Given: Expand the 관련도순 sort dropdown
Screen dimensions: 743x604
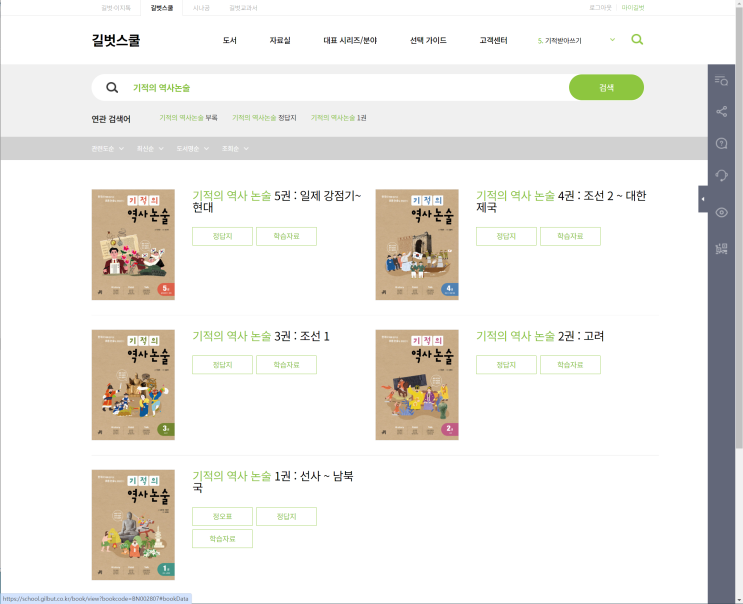Looking at the screenshot, I should tap(108, 149).
